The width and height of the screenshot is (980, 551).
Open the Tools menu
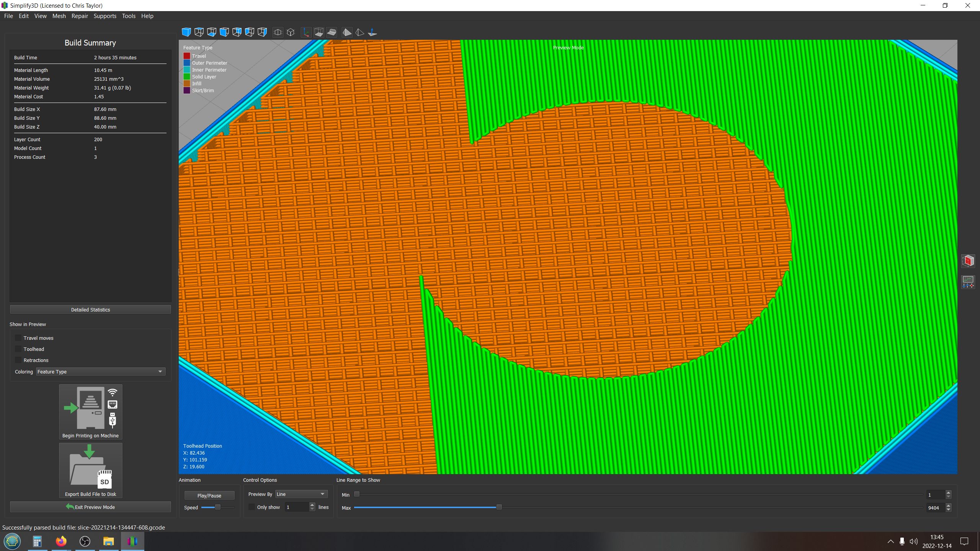(x=129, y=16)
